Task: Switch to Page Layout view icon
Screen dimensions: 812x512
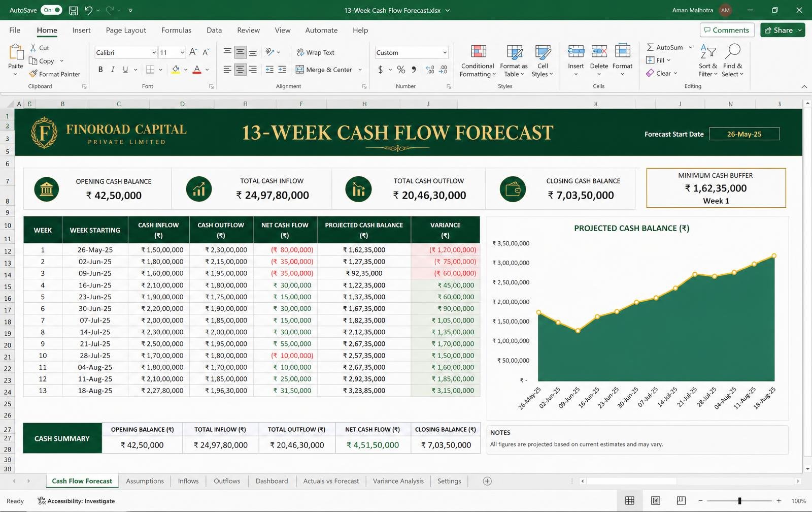Action: click(x=656, y=501)
